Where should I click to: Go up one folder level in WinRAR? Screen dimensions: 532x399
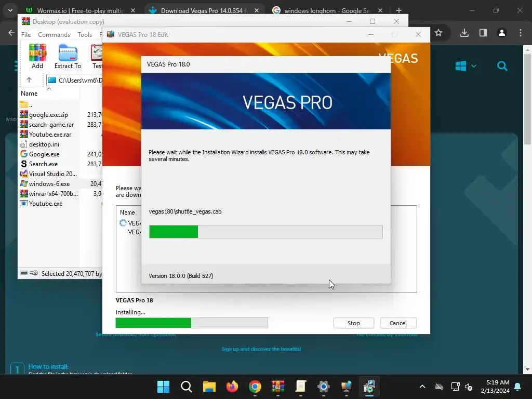[29, 80]
